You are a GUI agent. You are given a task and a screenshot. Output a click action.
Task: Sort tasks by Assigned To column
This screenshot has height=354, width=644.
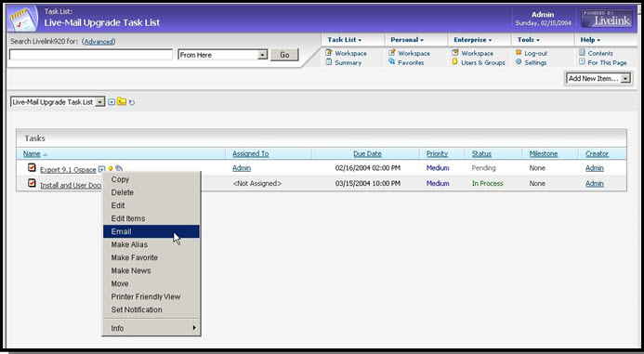[251, 153]
